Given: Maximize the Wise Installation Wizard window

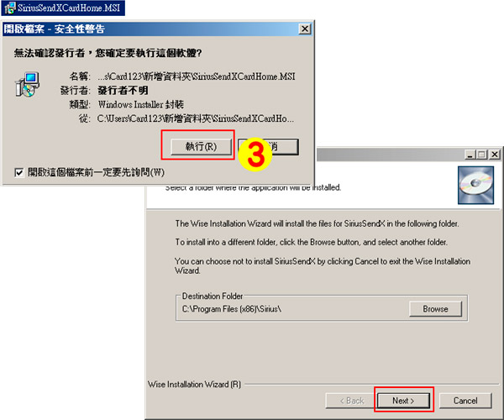Looking at the screenshot, I should pyautogui.click(x=482, y=155).
